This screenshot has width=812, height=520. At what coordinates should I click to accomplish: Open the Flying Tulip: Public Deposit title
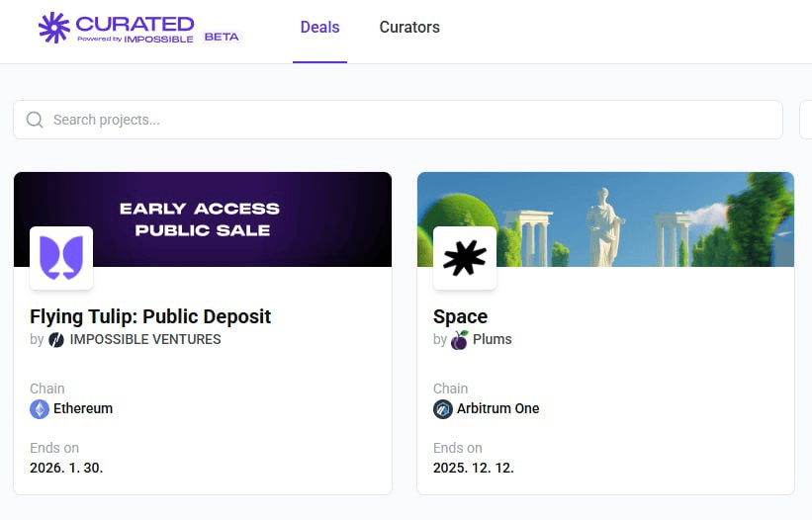coord(150,316)
